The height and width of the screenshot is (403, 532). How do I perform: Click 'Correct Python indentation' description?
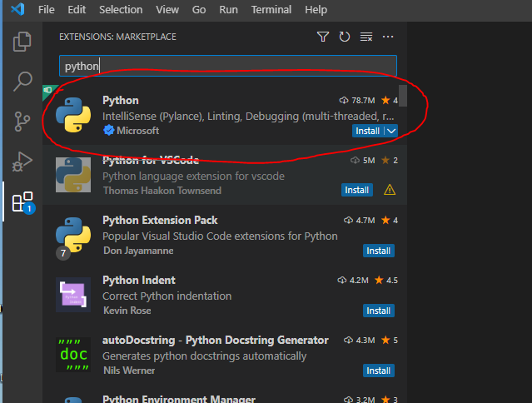point(167,296)
